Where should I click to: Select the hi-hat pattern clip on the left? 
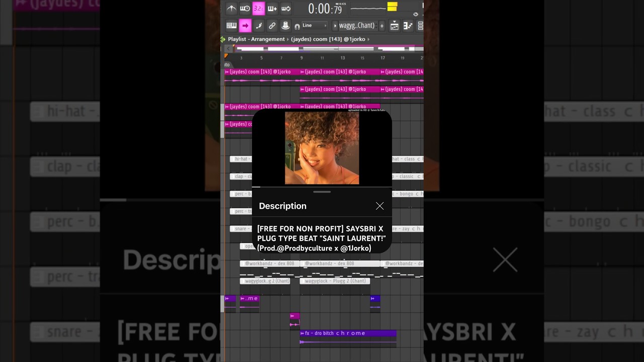(241, 159)
